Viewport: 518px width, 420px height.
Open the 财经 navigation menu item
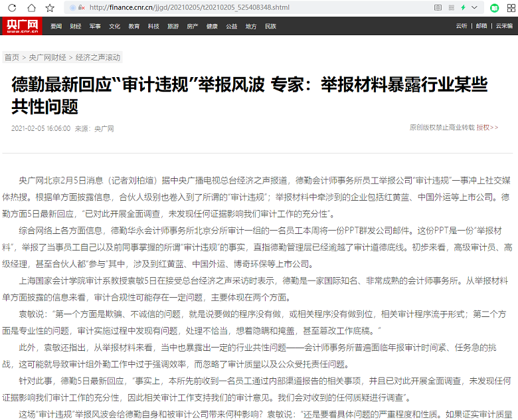[75, 27]
